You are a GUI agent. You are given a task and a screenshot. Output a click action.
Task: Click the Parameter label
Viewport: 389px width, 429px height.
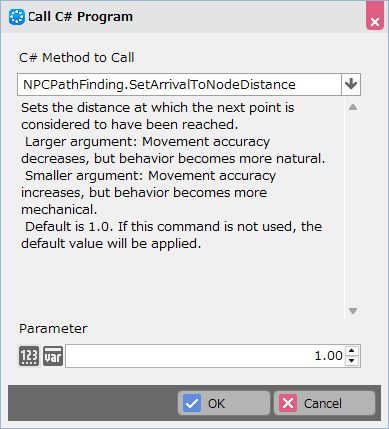[x=53, y=329]
